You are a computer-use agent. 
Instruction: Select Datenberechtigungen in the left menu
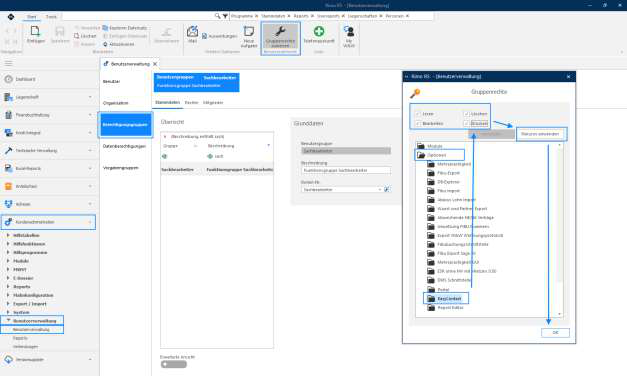pos(124,146)
